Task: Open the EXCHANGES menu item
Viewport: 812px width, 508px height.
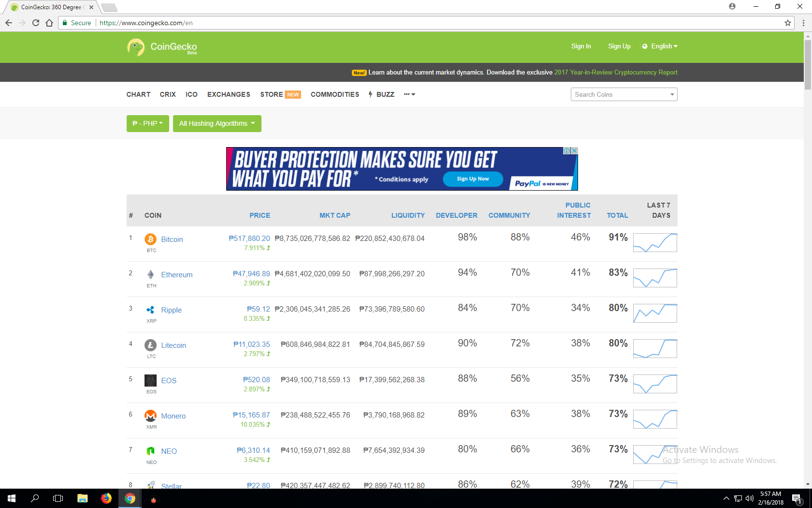Action: (229, 94)
